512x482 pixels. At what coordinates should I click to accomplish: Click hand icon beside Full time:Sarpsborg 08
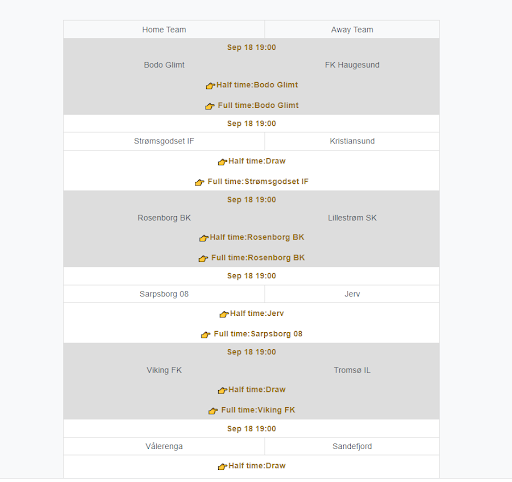206,334
